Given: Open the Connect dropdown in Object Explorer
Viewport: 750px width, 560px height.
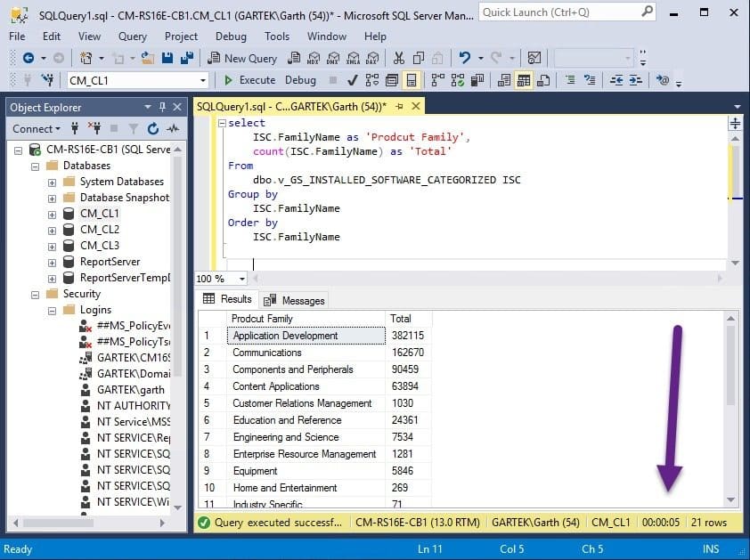Looking at the screenshot, I should pos(37,128).
